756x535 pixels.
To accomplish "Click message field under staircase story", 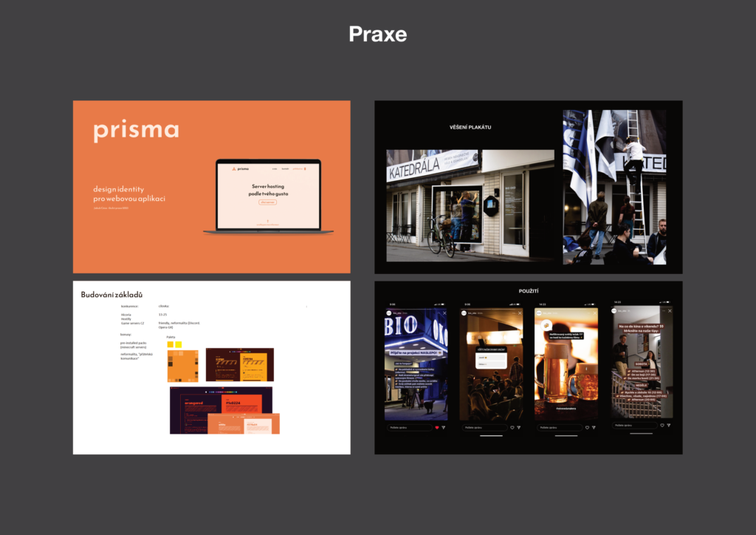I will [x=634, y=426].
